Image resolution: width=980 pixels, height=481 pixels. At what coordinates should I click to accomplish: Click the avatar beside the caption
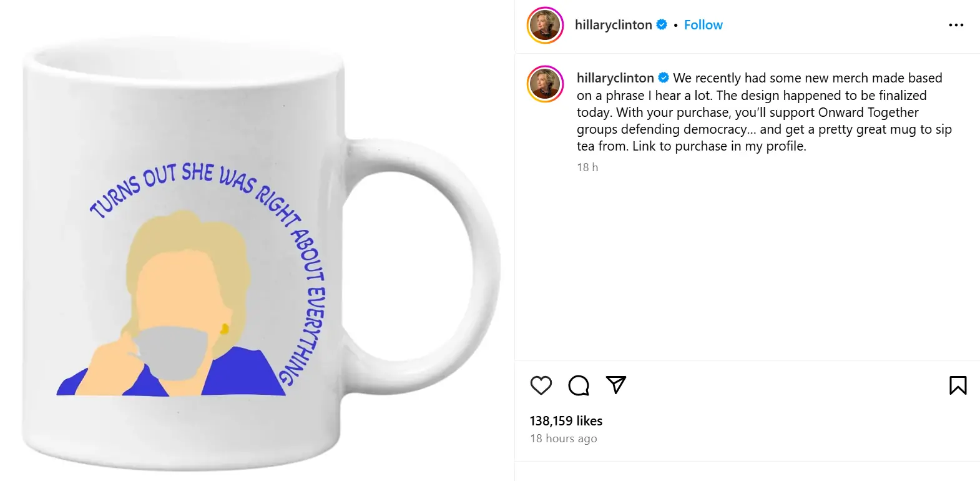pyautogui.click(x=545, y=84)
